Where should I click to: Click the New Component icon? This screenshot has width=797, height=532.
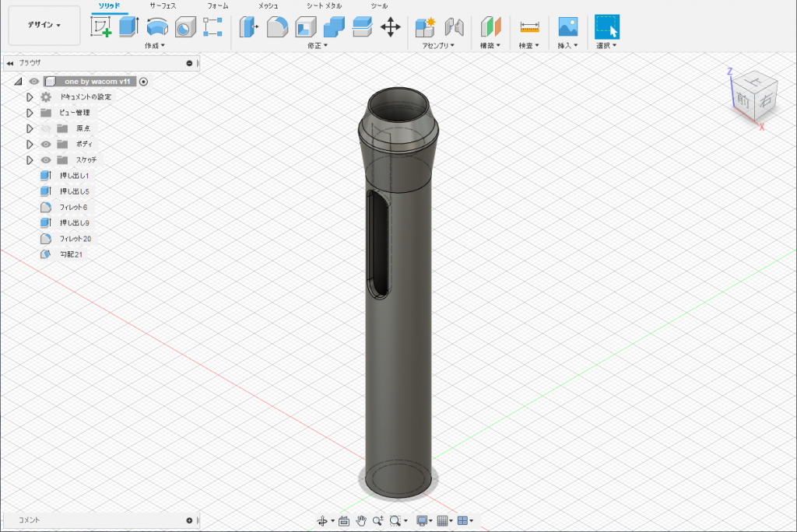pos(426,27)
